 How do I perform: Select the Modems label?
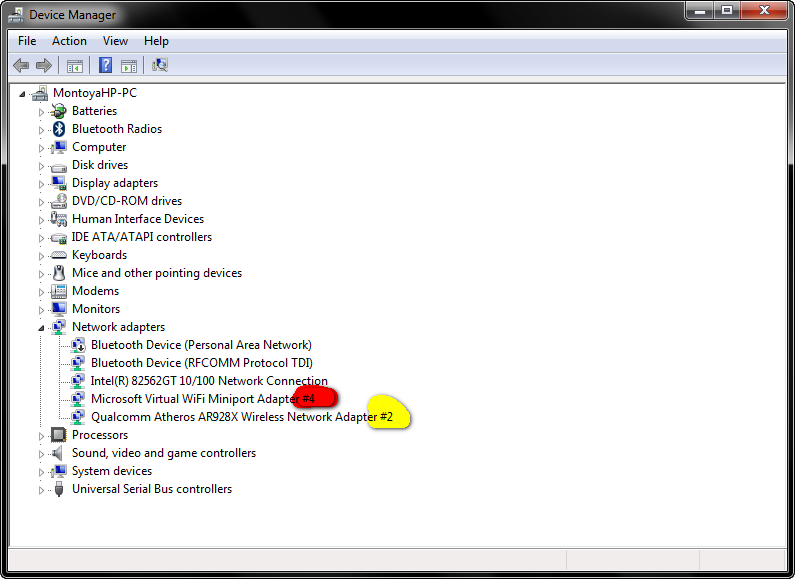tap(95, 291)
